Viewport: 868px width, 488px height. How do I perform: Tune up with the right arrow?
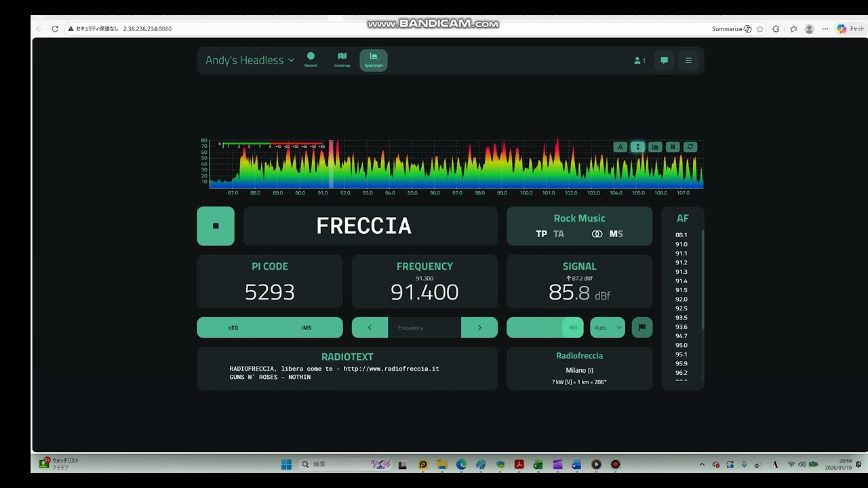(x=479, y=327)
